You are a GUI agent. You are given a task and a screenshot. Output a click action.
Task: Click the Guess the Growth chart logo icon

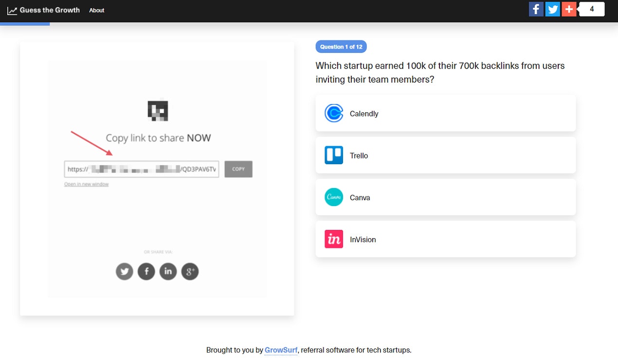click(x=12, y=10)
